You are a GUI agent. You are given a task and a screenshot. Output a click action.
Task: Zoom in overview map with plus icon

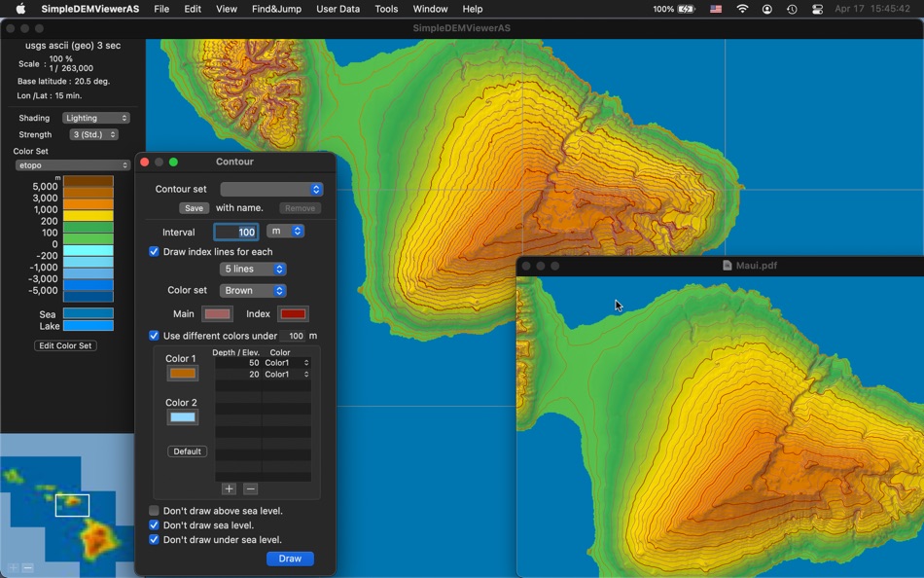(13, 568)
